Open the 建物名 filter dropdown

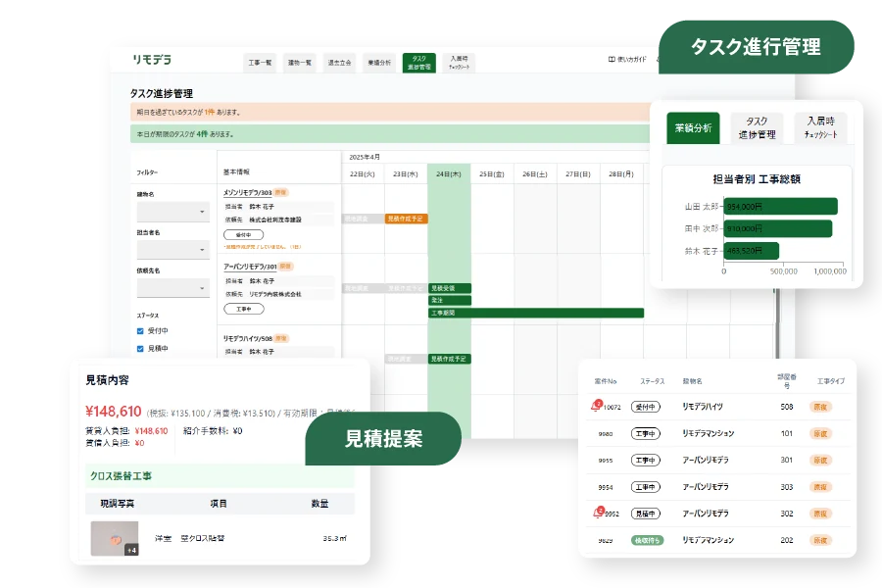173,212
